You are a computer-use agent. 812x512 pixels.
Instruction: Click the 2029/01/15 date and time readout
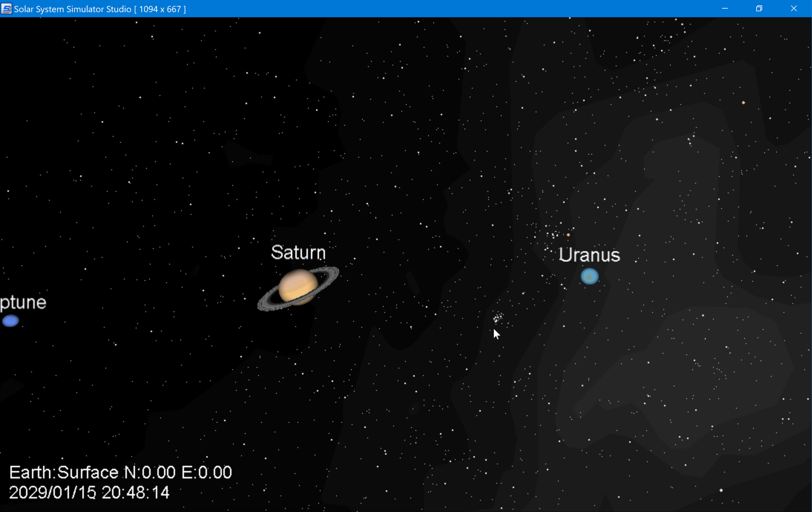point(89,493)
